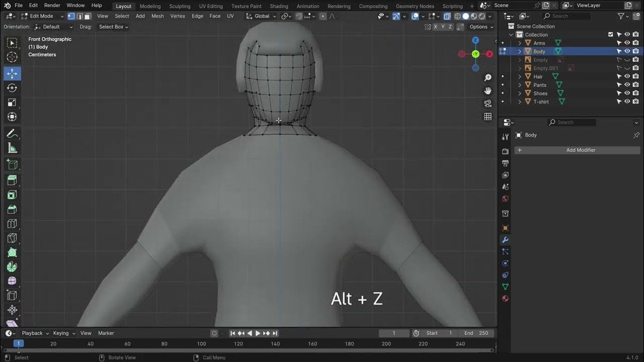This screenshot has width=644, height=362.
Task: Open the Select Box dropdown
Action: [x=113, y=27]
